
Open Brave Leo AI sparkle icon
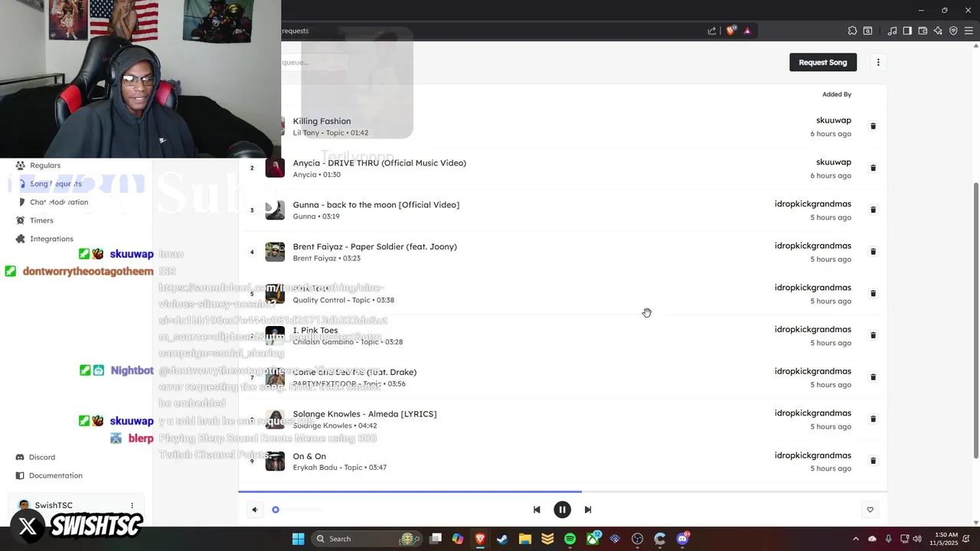pyautogui.click(x=938, y=31)
